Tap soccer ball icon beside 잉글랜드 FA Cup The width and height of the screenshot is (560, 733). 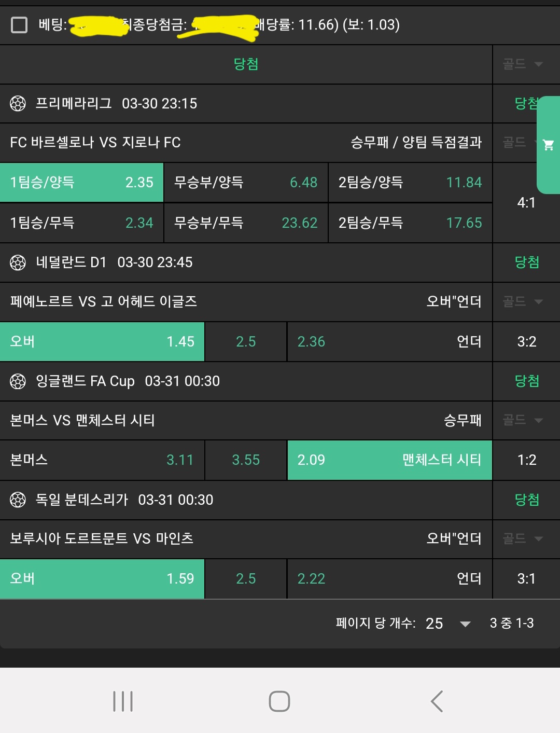coord(18,381)
